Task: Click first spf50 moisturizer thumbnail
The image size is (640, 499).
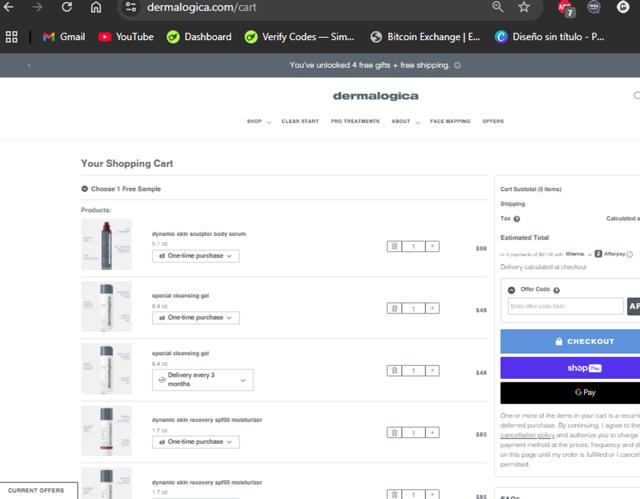Action: 107,430
